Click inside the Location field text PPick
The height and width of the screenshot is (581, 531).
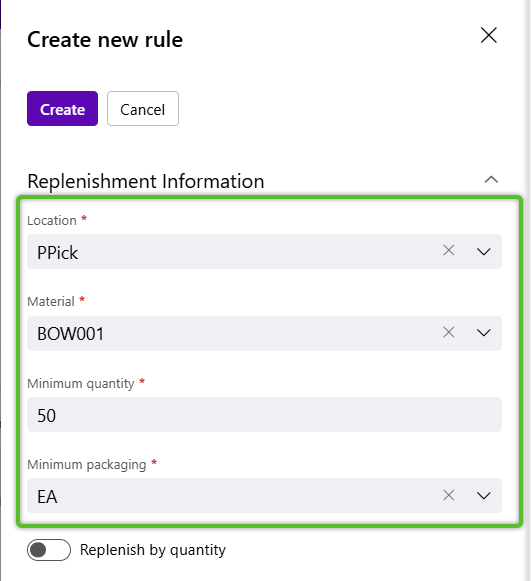[57, 253]
